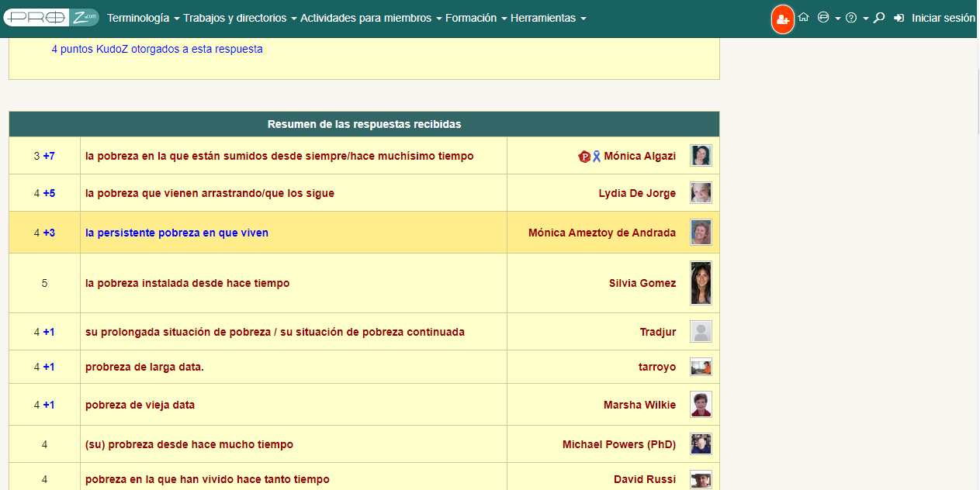
Task: Click Marsha Wilkie's profile thumbnail
Action: 701,405
